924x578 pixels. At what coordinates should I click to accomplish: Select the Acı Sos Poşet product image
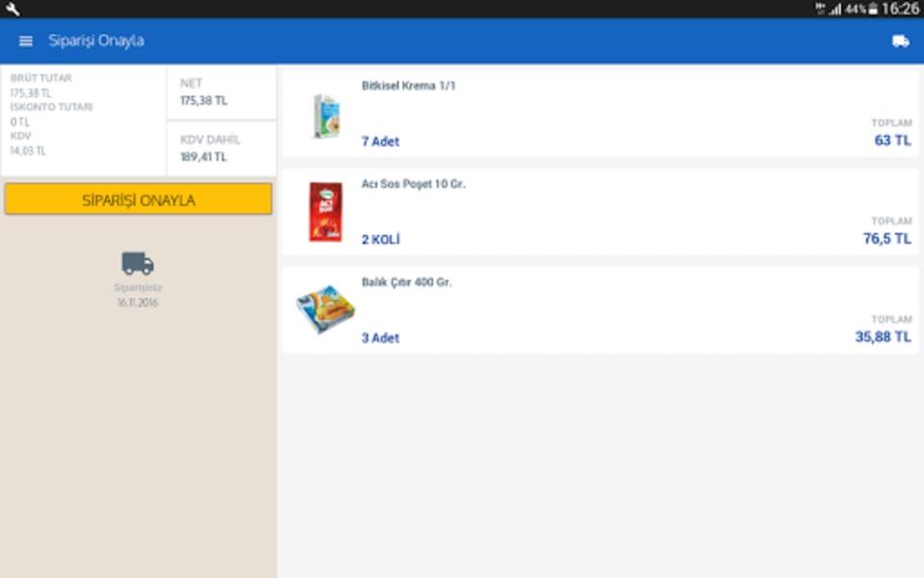pos(326,212)
